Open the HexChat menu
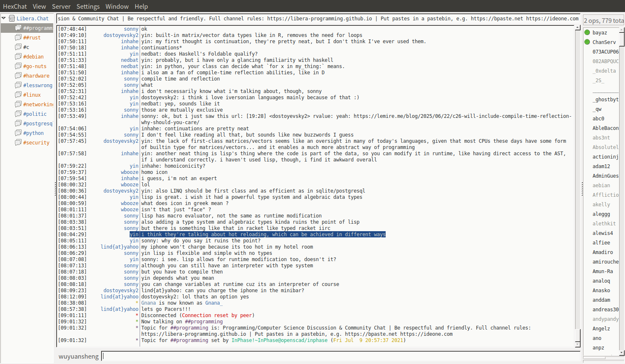625x364 pixels. 15,6
